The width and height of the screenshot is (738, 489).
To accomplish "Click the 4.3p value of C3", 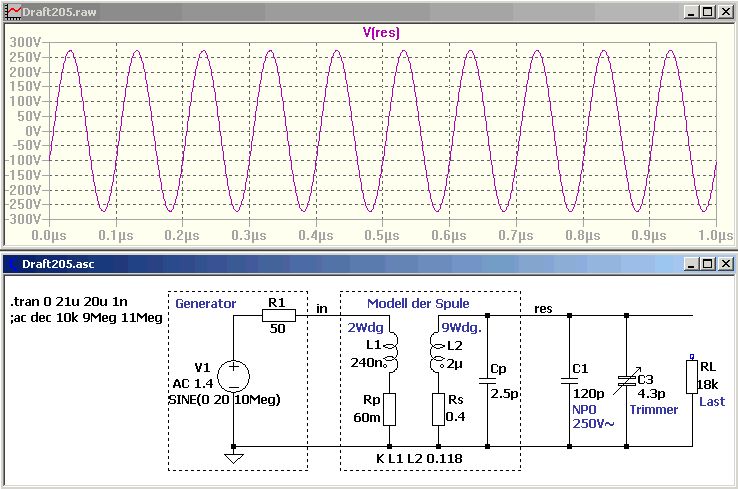I will tap(651, 393).
